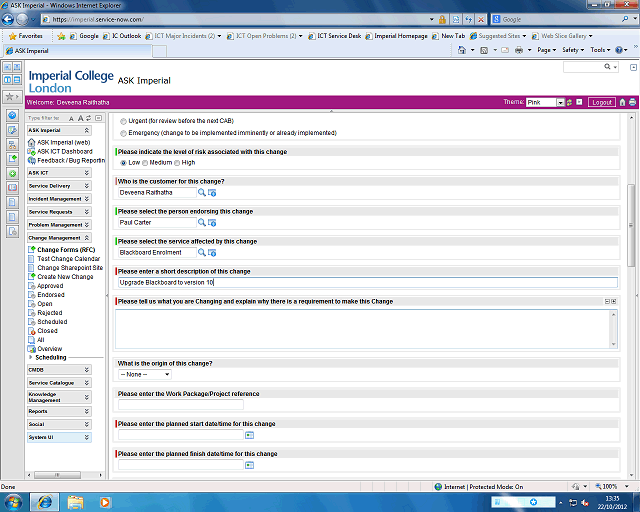640x512 pixels.
Task: Open the Theme dropdown showing Pink
Action: [547, 102]
